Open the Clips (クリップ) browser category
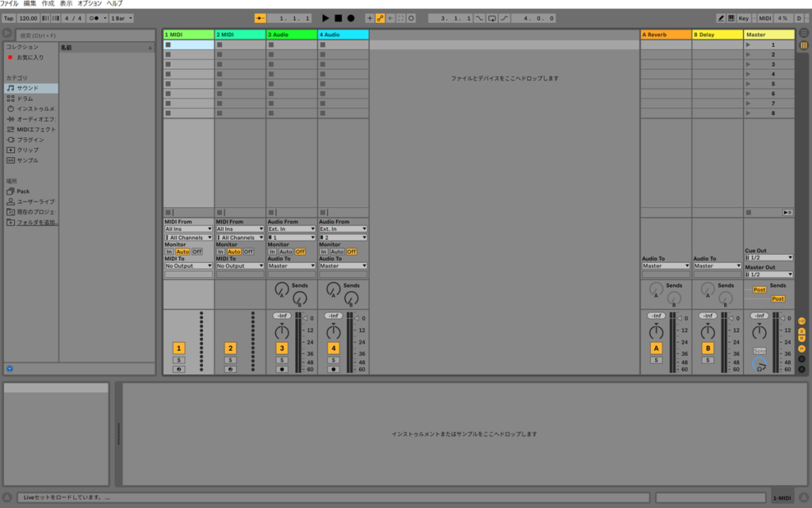Screen dimensions: 812x508 point(31,150)
